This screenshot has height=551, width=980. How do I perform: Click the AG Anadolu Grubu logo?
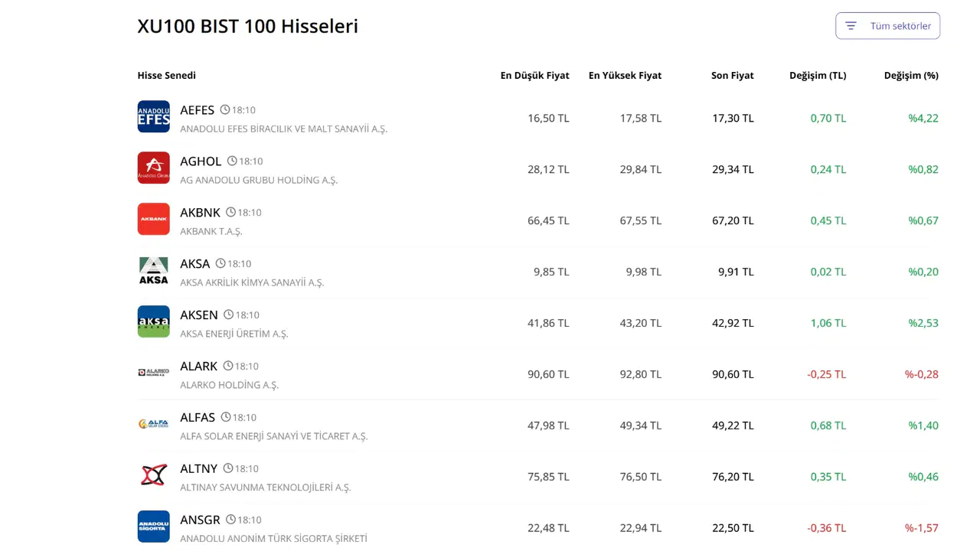[153, 168]
